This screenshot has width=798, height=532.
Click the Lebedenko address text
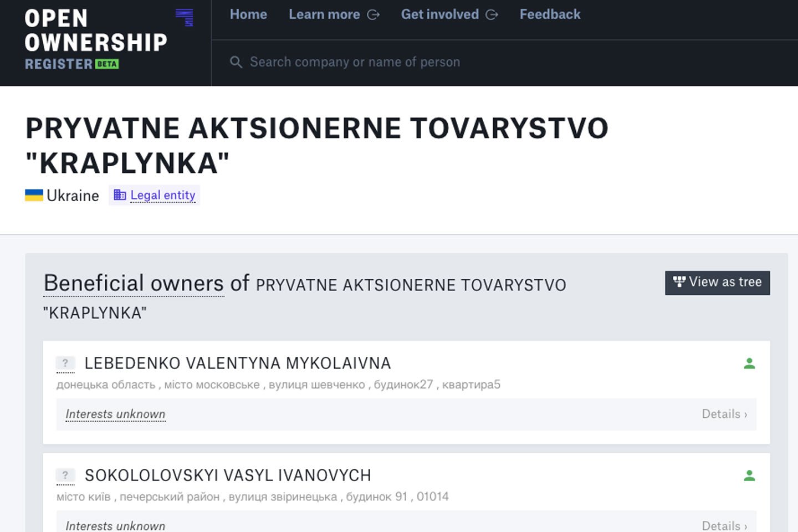[278, 385]
